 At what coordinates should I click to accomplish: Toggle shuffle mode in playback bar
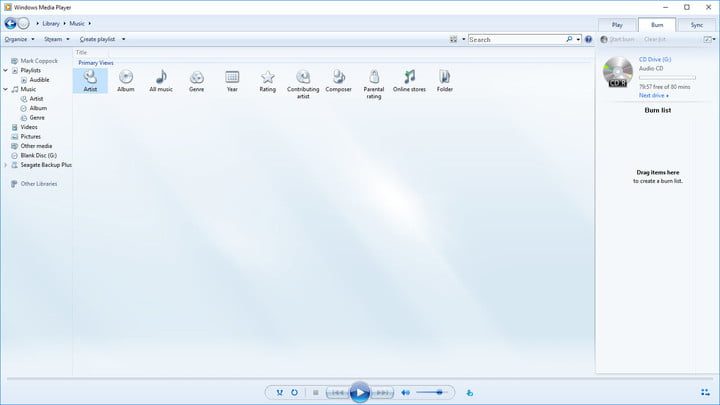click(x=279, y=393)
